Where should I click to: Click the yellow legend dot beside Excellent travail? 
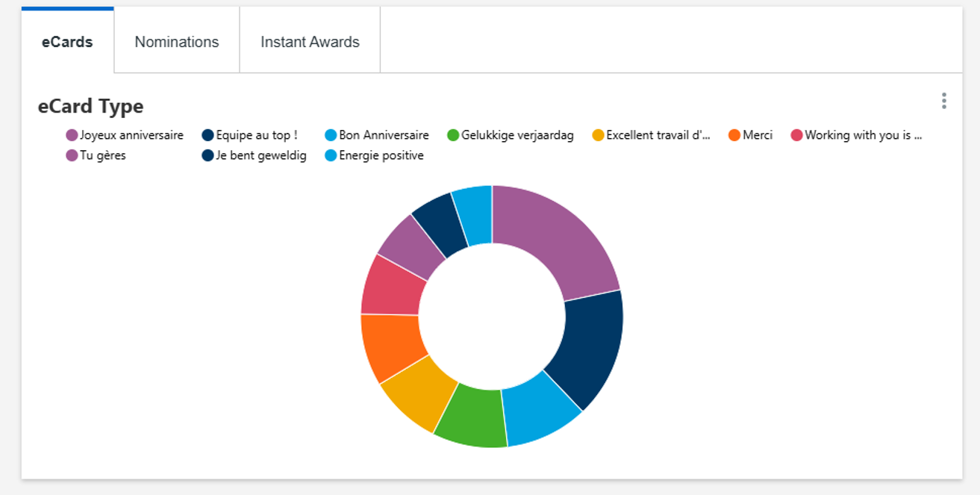point(598,135)
